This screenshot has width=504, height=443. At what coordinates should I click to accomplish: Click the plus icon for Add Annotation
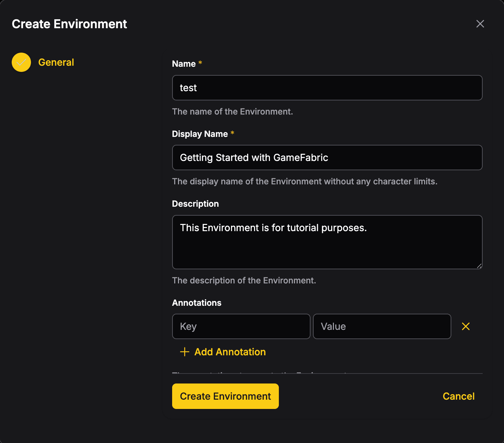(x=185, y=352)
